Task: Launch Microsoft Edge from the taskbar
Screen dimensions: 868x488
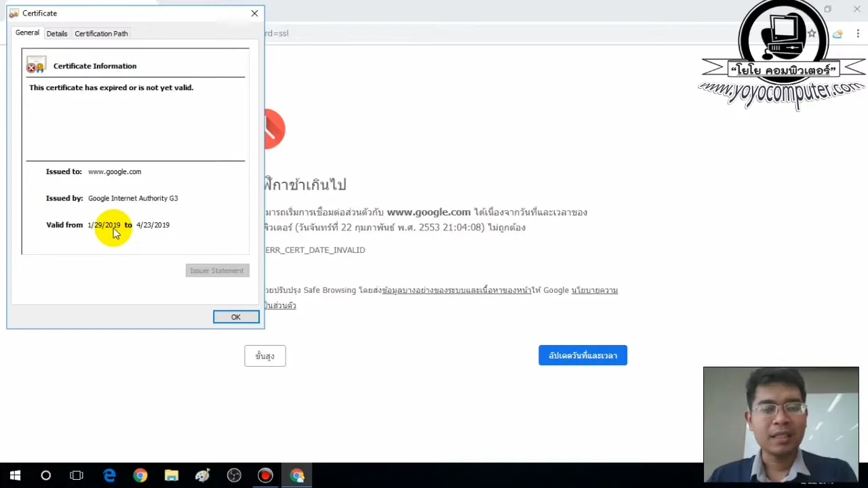Action: [109, 475]
